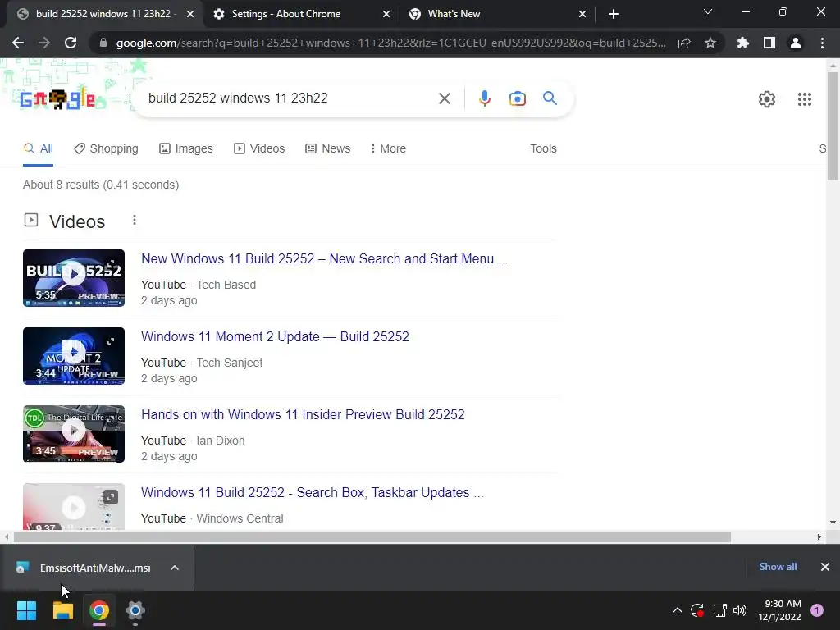Open search Tools options

[x=543, y=148]
